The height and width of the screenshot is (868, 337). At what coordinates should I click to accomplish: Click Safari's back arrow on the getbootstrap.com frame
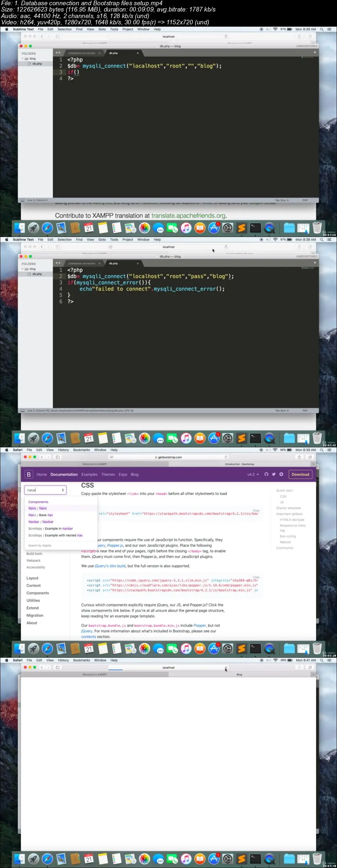42,457
